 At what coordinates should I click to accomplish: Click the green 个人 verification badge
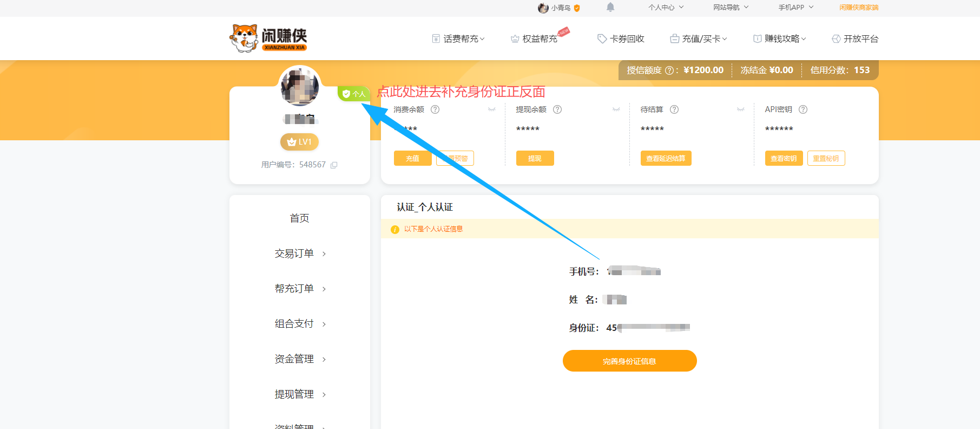click(353, 94)
